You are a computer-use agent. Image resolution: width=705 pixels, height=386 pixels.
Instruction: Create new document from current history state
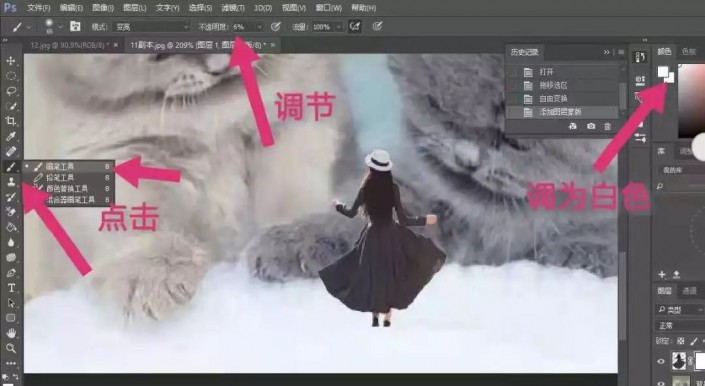pyautogui.click(x=573, y=127)
